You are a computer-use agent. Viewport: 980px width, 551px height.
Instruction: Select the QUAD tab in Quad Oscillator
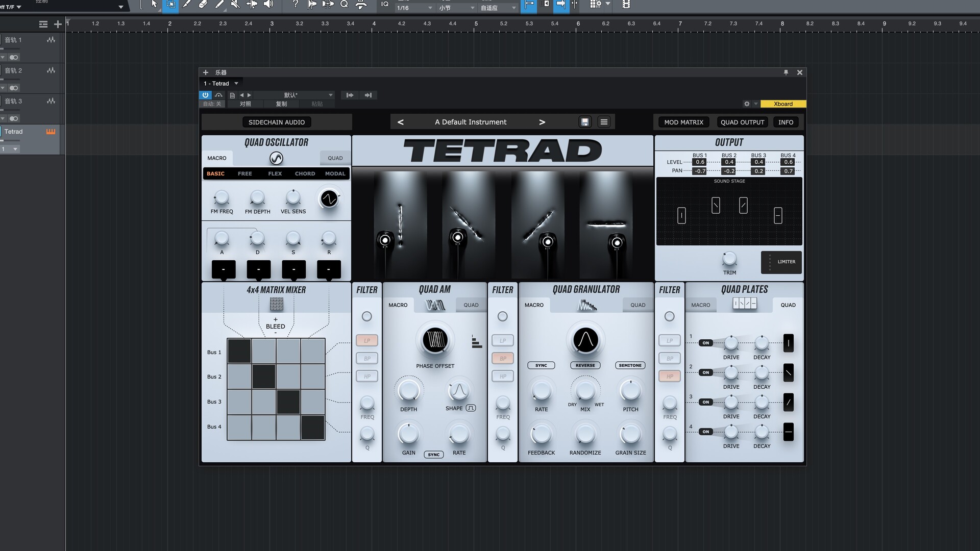[x=335, y=158]
